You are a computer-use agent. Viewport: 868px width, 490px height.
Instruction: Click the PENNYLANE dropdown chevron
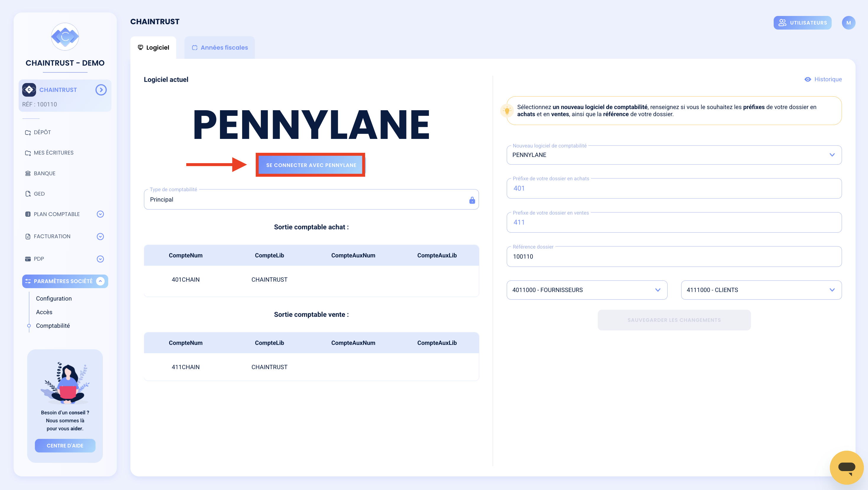[832, 155]
